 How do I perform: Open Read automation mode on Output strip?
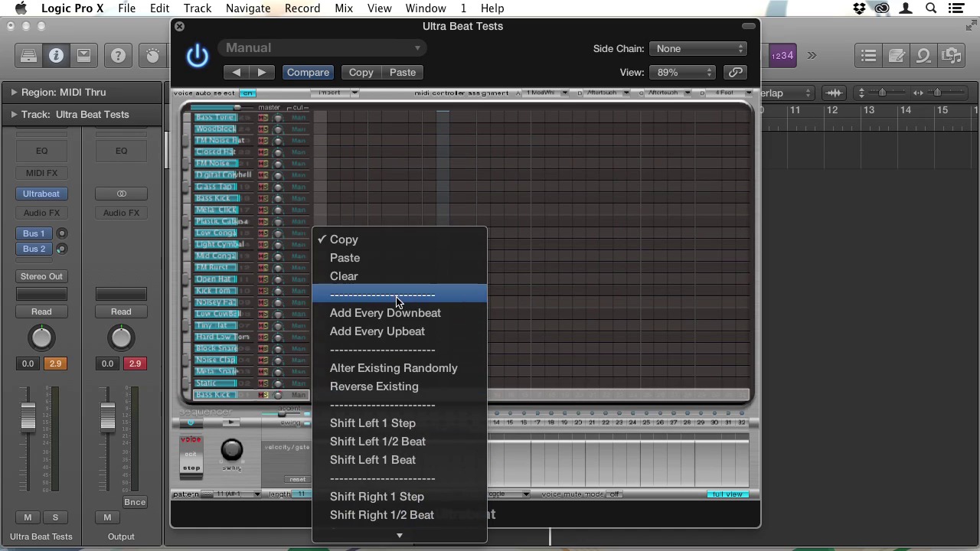tap(121, 311)
